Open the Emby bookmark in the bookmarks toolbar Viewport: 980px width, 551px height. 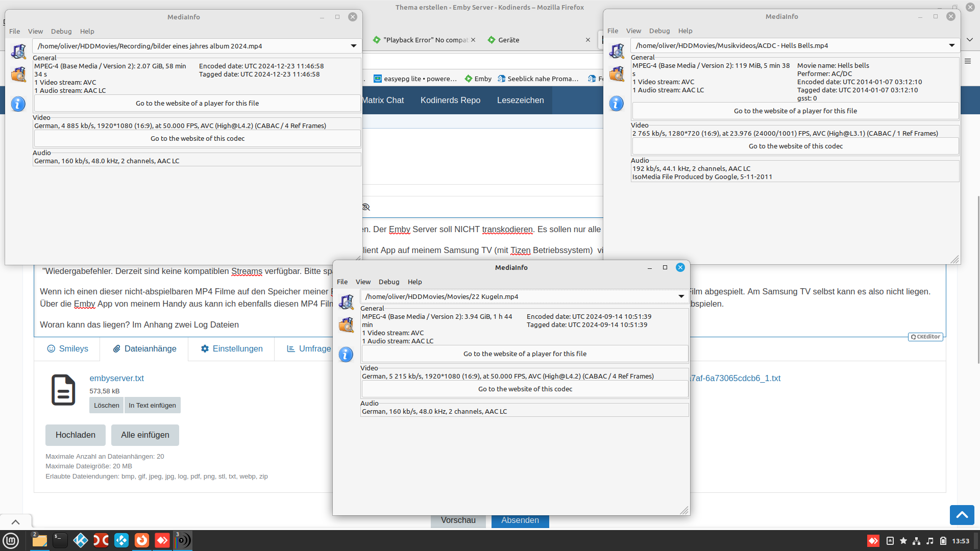478,79
